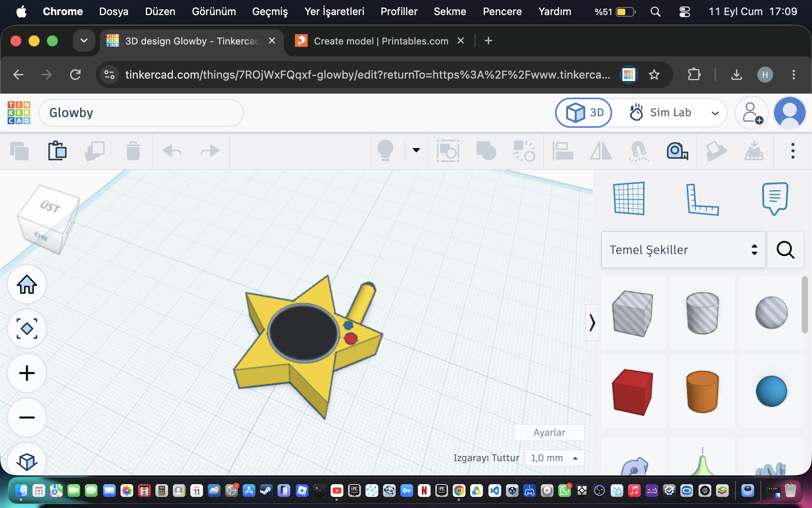Switch to the 3D design mode button
This screenshot has height=508, width=812.
click(584, 113)
